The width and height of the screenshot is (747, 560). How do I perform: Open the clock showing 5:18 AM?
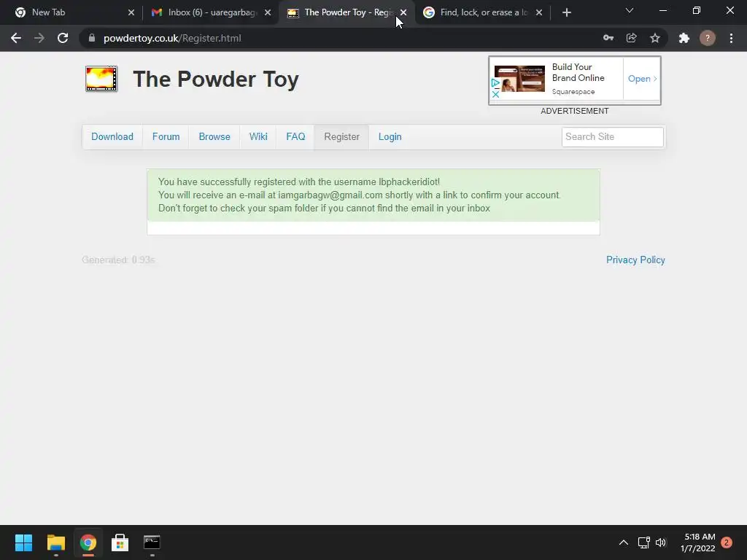(698, 542)
